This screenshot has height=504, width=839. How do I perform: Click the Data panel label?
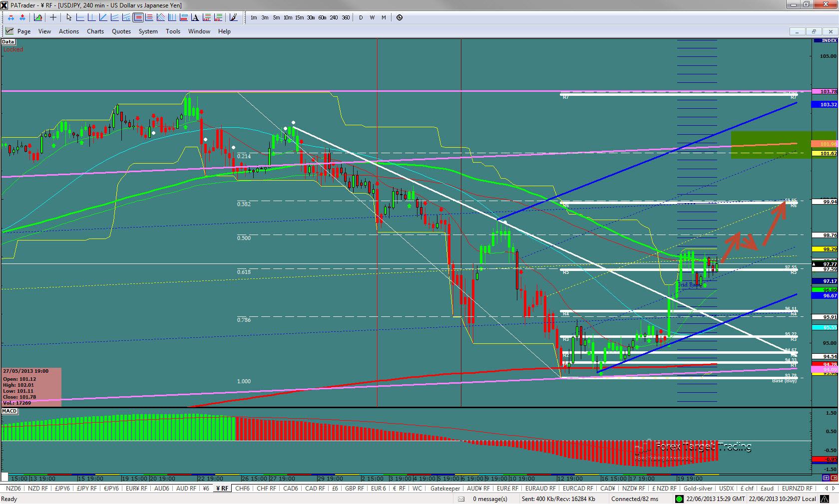(8, 42)
